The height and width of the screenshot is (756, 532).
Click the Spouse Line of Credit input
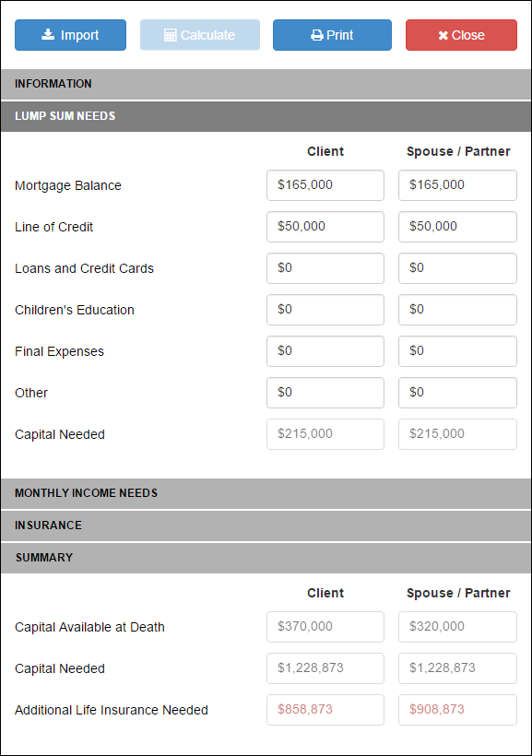click(457, 227)
